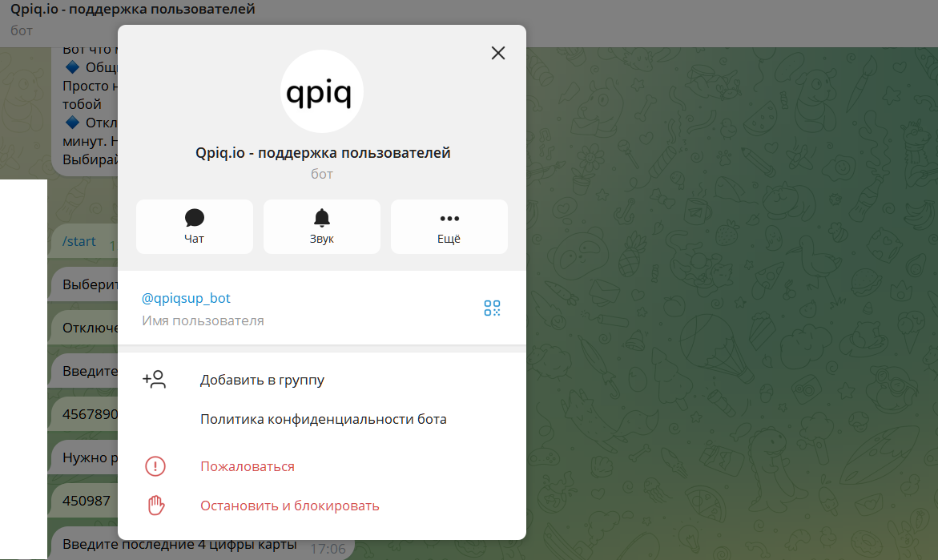Close the bot profile dialog
Viewport: 938px width, 560px height.
click(x=497, y=53)
